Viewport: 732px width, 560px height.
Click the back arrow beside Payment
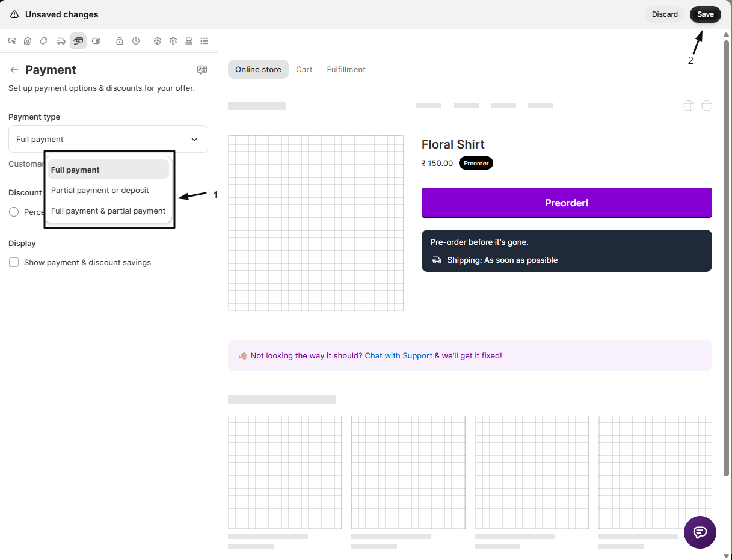pos(14,70)
